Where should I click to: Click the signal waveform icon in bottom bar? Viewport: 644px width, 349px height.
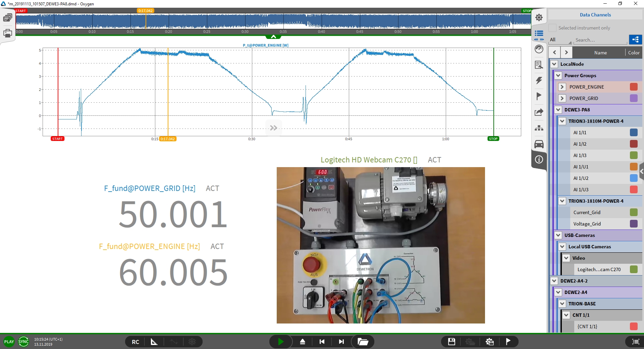click(x=173, y=342)
